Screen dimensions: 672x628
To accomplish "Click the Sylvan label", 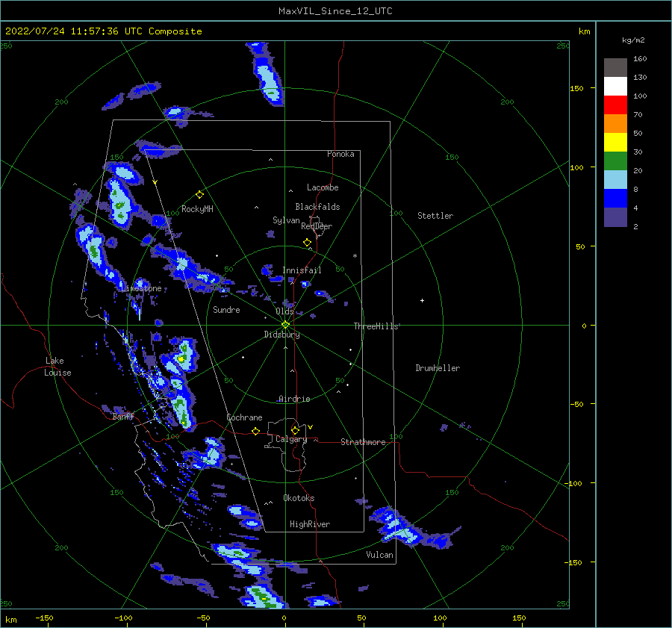I will click(x=286, y=220).
